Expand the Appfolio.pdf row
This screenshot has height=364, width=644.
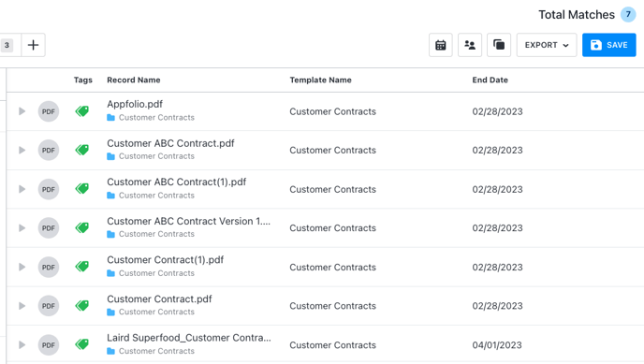tap(22, 111)
